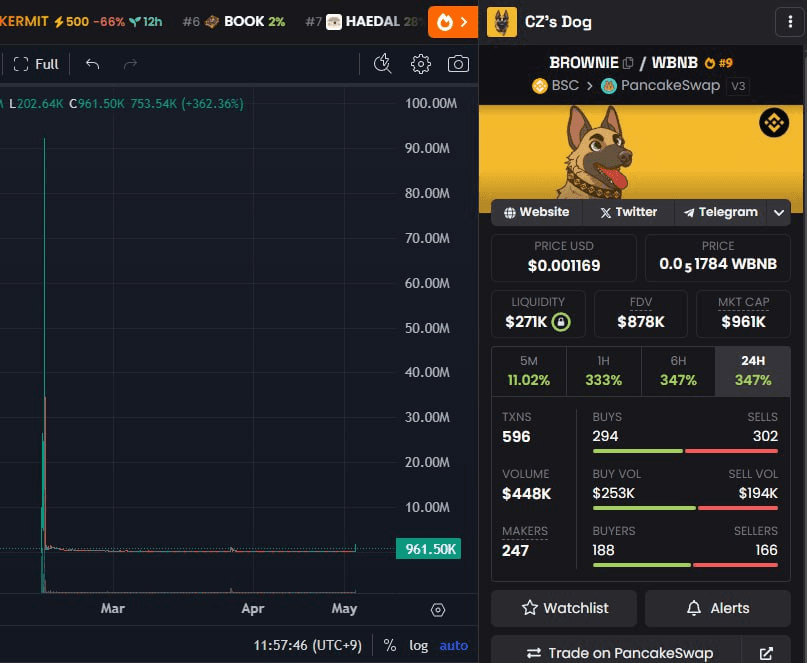807x663 pixels.
Task: Open the trending fire icon button
Action: 452,22
